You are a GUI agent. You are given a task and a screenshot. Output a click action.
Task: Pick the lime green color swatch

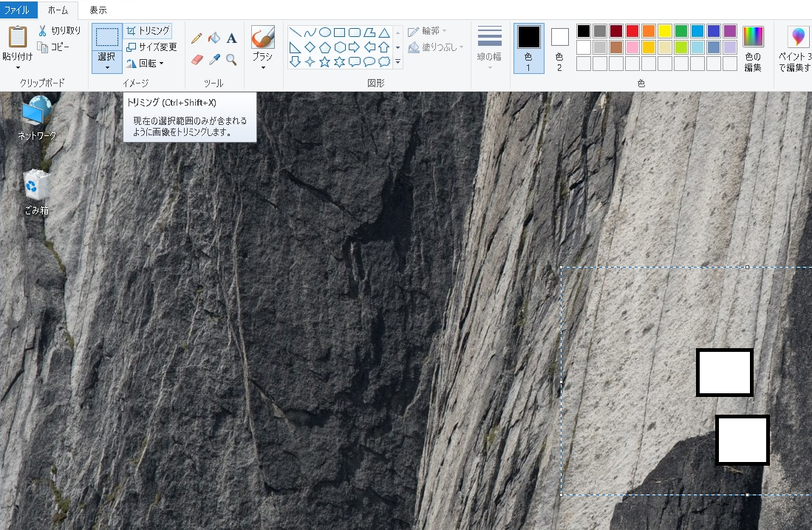(681, 47)
